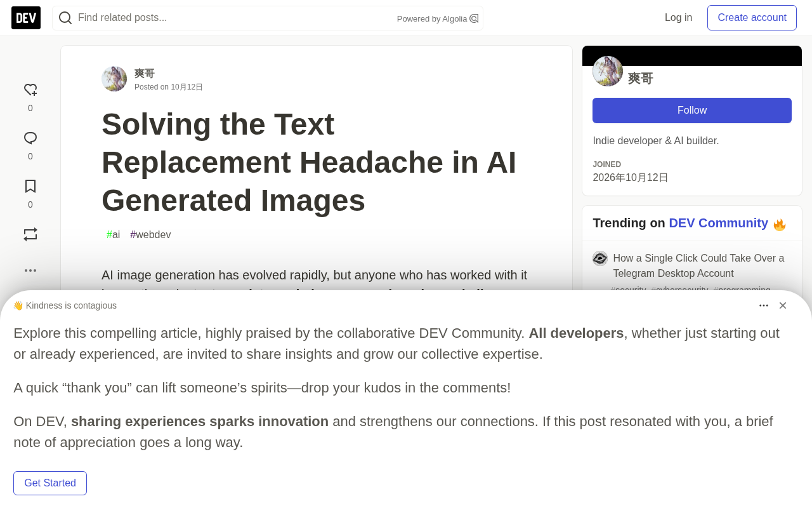Click the Powered by Algolia text
The height and width of the screenshot is (508, 812).
432,19
